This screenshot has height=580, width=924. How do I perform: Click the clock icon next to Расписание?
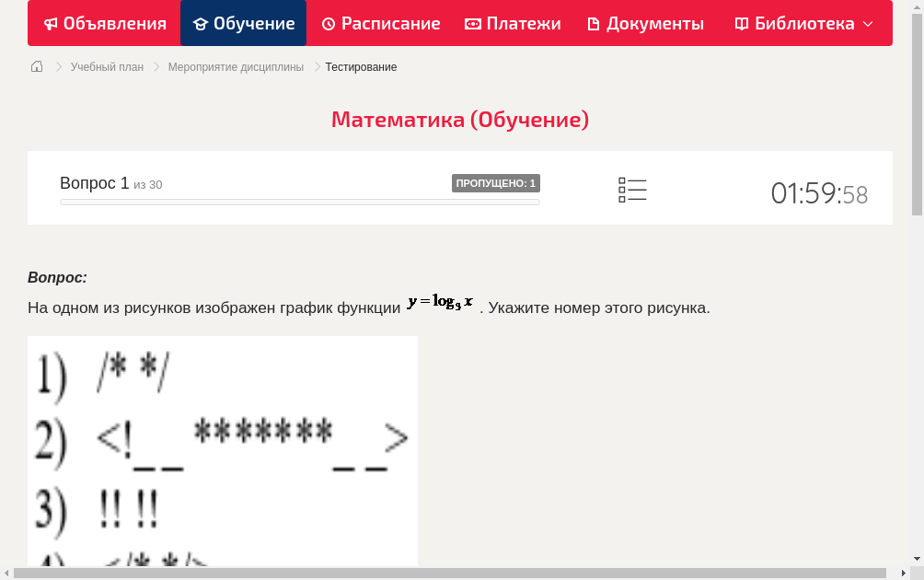click(x=328, y=23)
